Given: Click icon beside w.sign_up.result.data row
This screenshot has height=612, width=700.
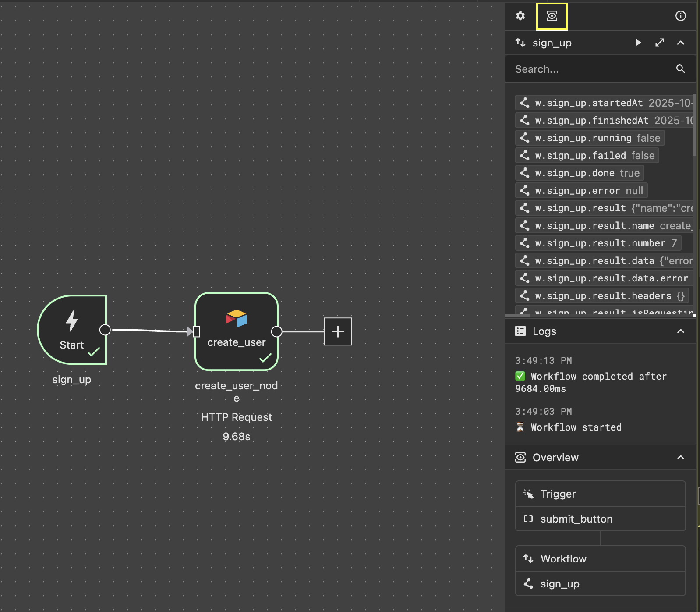Looking at the screenshot, I should click(525, 261).
